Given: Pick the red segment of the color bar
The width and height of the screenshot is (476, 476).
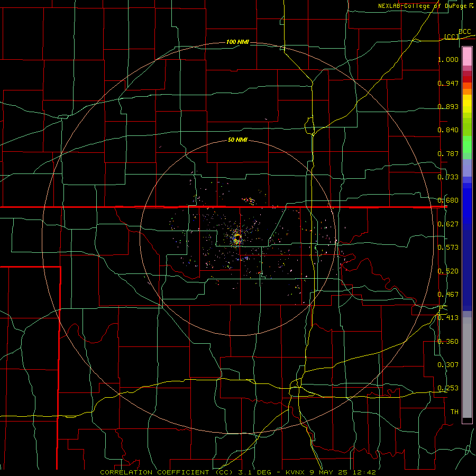Looking at the screenshot, I should coord(467,79).
